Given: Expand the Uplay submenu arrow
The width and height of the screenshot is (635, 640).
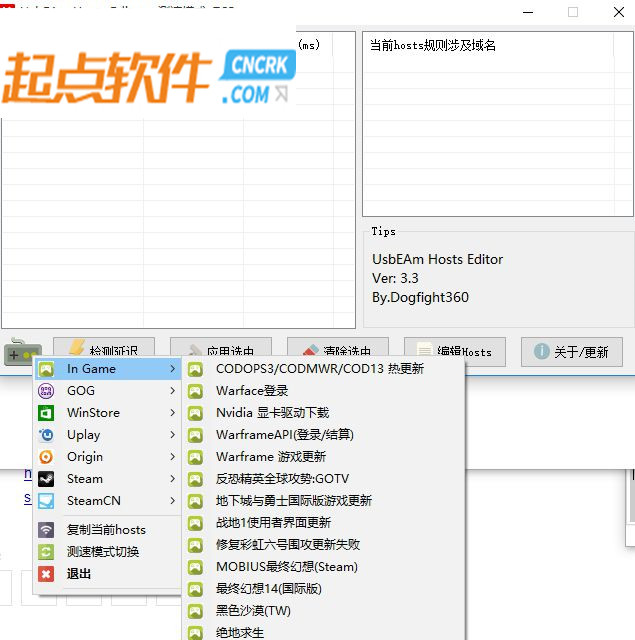Looking at the screenshot, I should (x=173, y=435).
